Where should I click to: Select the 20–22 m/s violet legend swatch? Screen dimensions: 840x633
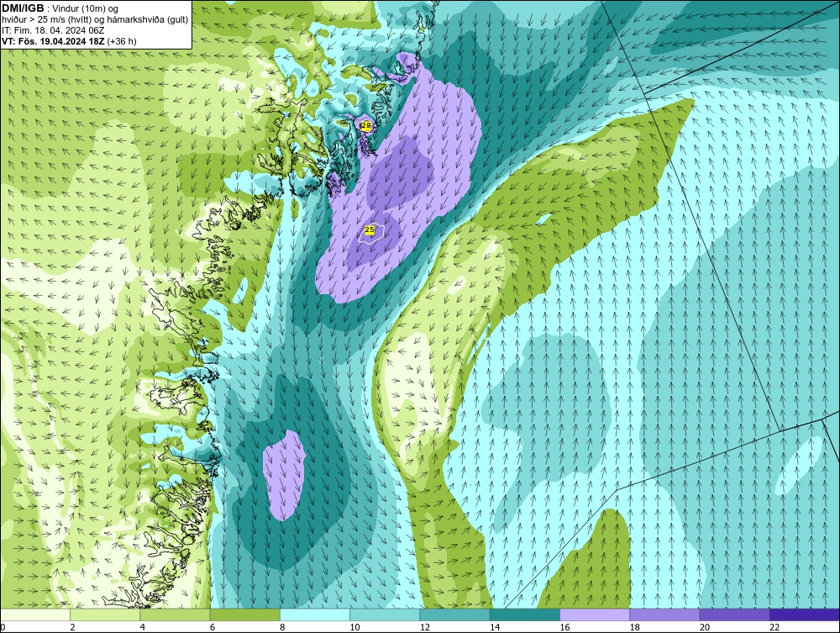point(734,615)
